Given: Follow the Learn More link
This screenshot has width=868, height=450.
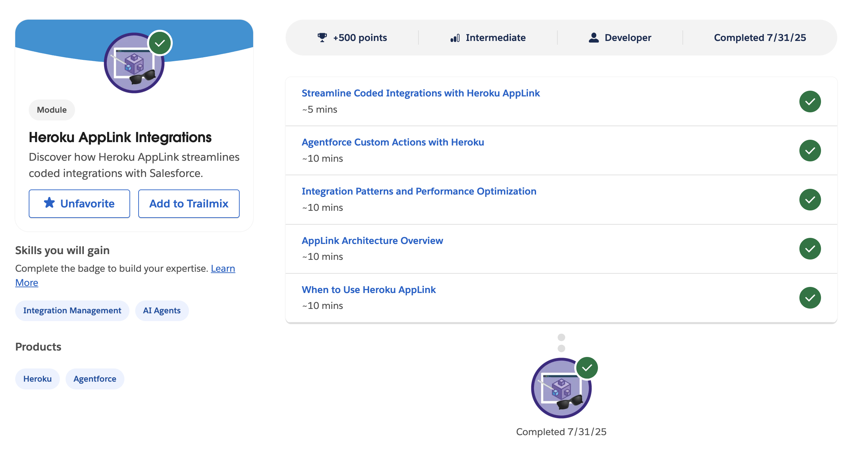Looking at the screenshot, I should [223, 268].
